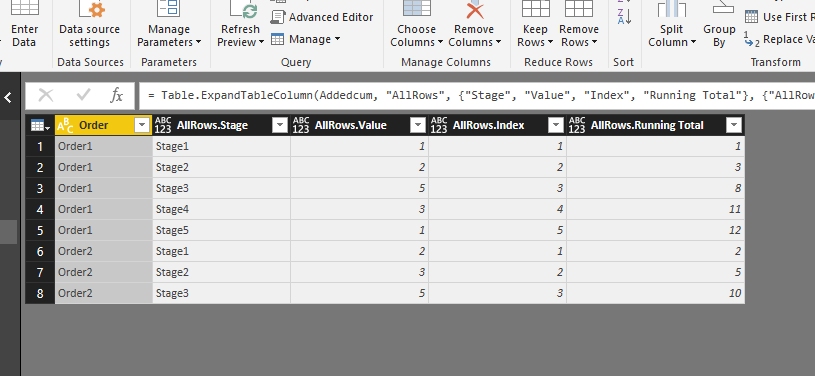815x376 pixels.
Task: Click Stage4 cell
Action: point(221,210)
